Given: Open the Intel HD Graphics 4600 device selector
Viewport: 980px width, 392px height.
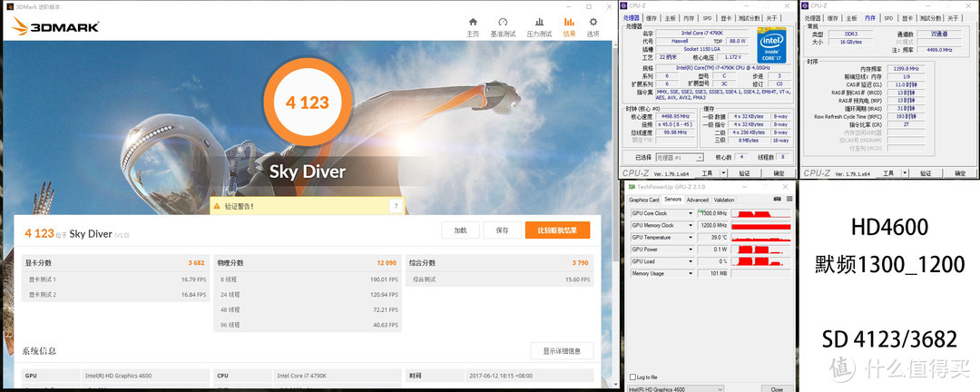Looking at the screenshot, I should pos(676,388).
